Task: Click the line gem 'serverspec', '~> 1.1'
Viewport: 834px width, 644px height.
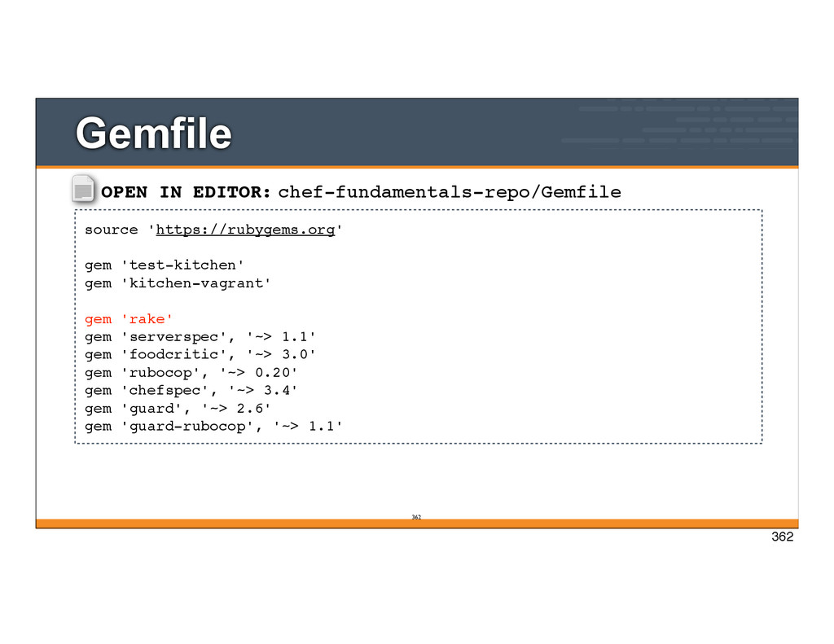Action: click(x=200, y=337)
